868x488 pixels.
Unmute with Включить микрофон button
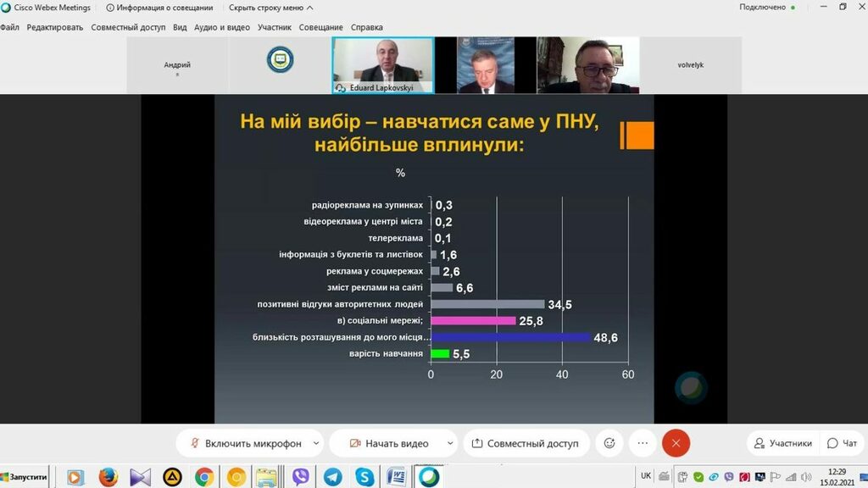(245, 443)
